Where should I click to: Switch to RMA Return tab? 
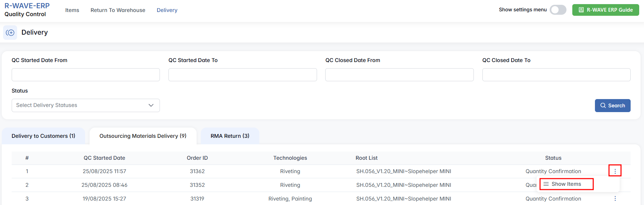pyautogui.click(x=230, y=136)
